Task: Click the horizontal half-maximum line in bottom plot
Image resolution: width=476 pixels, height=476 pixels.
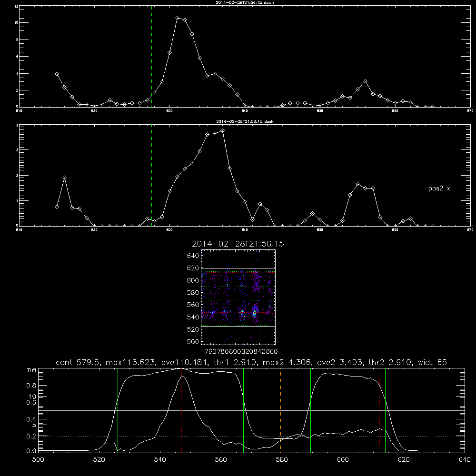Action: point(251,410)
